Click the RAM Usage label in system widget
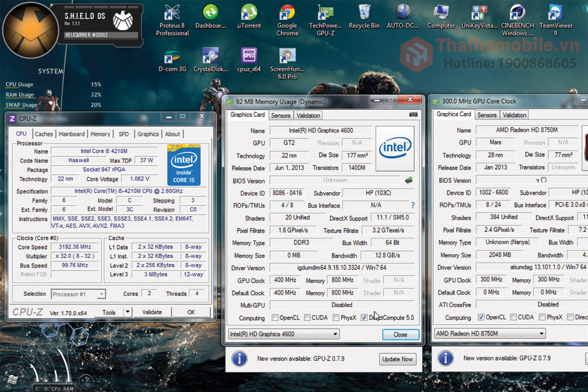The height and width of the screenshot is (392, 588). coord(20,95)
